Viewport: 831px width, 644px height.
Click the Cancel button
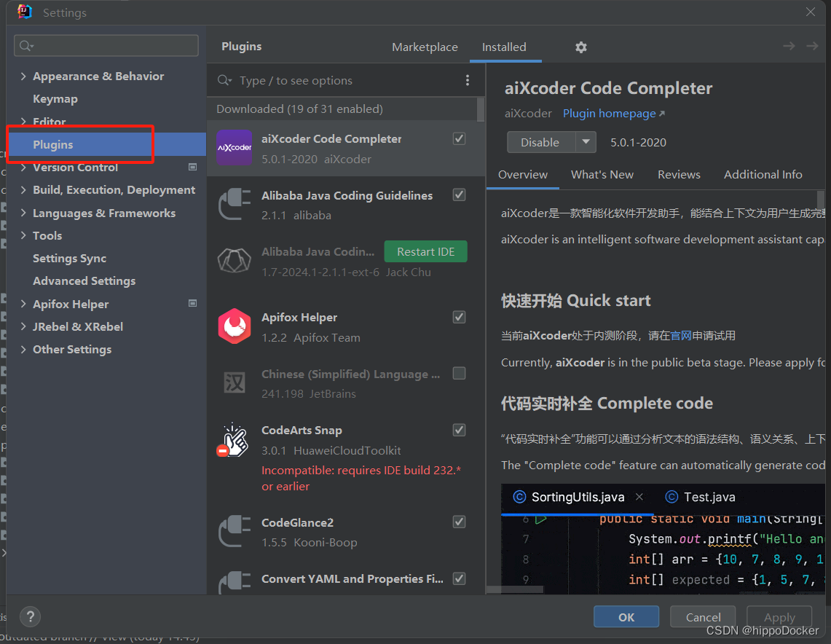pyautogui.click(x=703, y=616)
